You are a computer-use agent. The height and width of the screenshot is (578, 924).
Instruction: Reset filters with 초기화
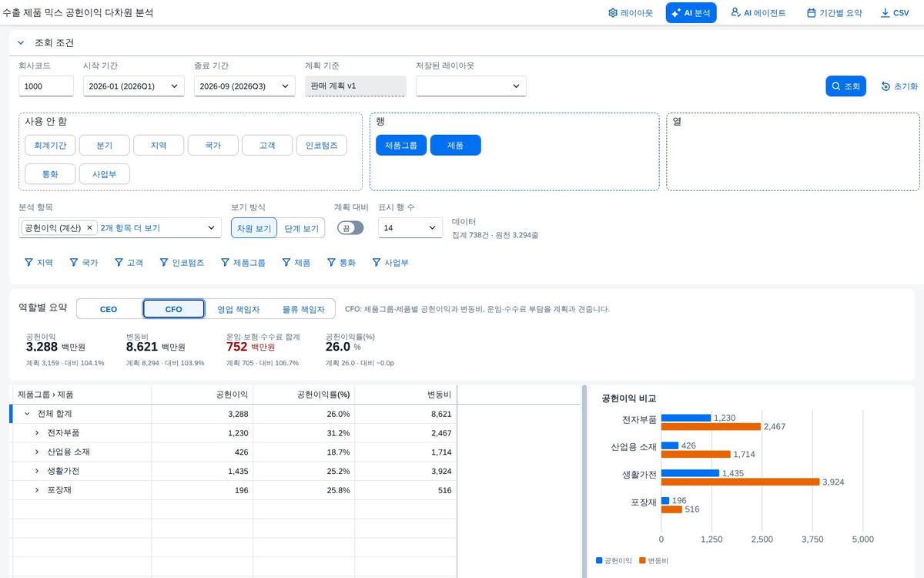pos(899,86)
